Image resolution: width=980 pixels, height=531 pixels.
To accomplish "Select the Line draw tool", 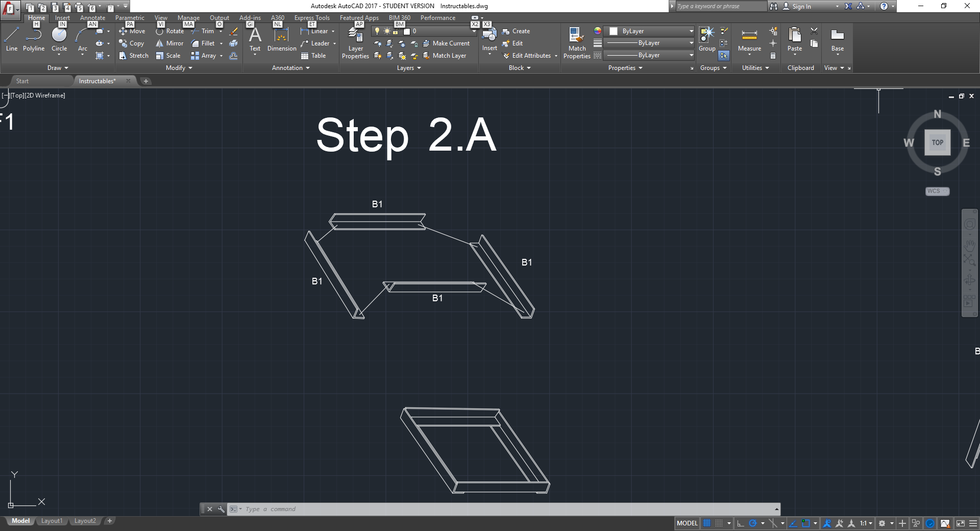I will click(x=11, y=39).
